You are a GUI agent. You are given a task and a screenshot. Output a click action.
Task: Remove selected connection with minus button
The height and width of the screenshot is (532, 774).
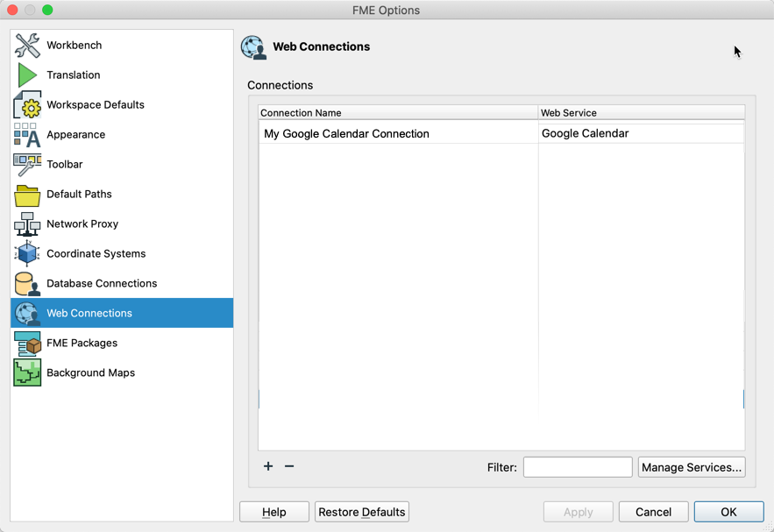pos(289,466)
